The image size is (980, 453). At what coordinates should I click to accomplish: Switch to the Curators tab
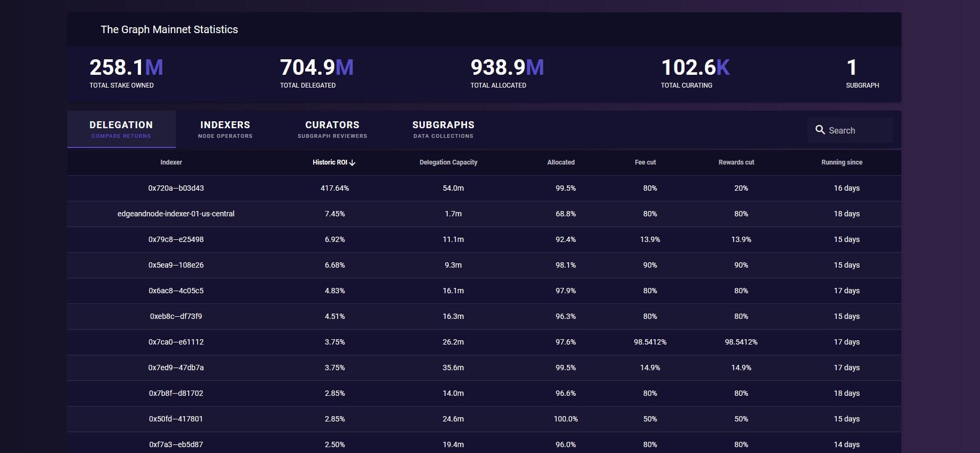332,129
